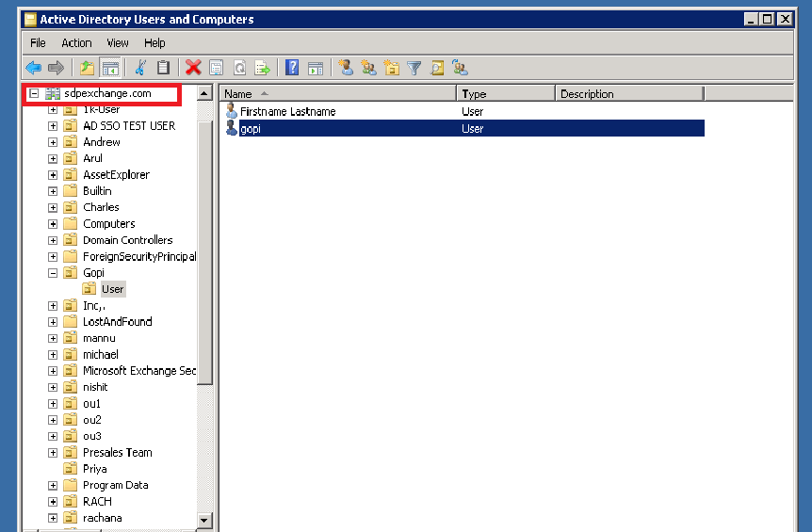This screenshot has height=532, width=812.
Task: Expand the AssetExplorer OU node
Action: point(53,175)
